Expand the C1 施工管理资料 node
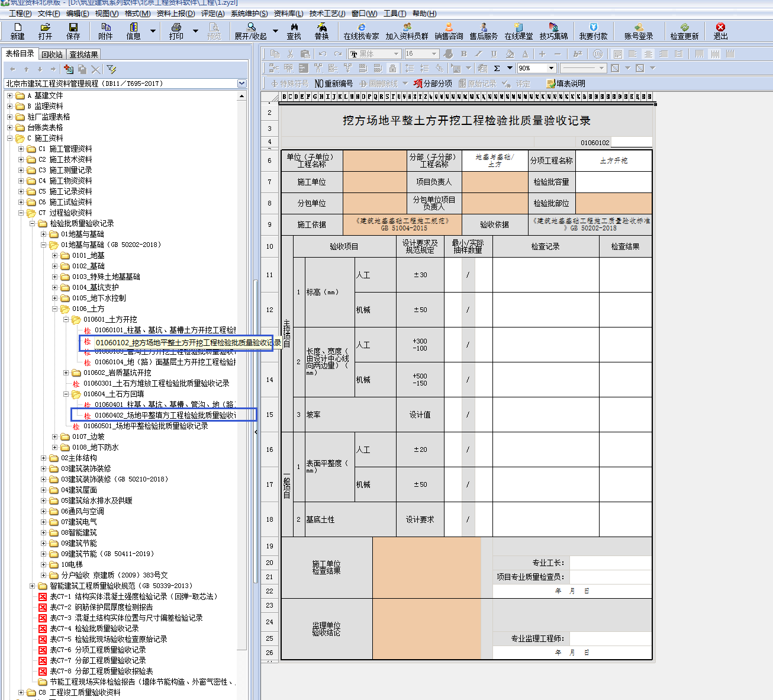Viewport: 773px width, 700px height. pyautogui.click(x=21, y=149)
